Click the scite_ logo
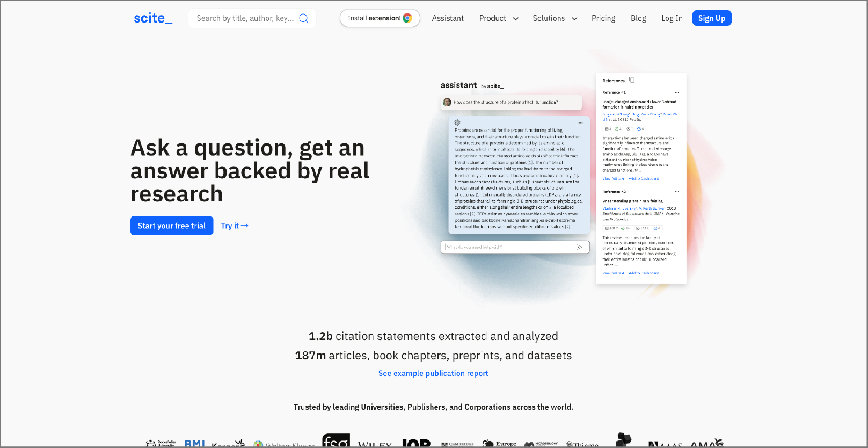Viewport: 868px width, 448px height. 153,18
